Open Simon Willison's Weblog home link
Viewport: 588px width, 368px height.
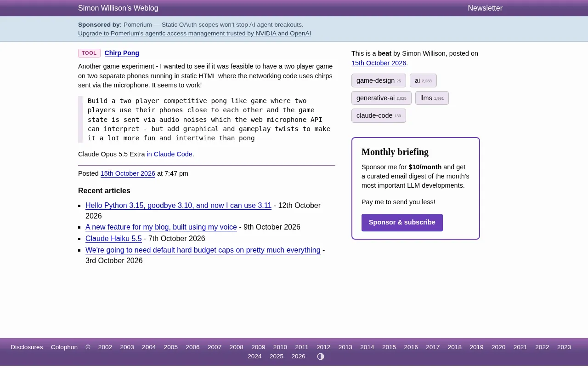click(x=118, y=8)
